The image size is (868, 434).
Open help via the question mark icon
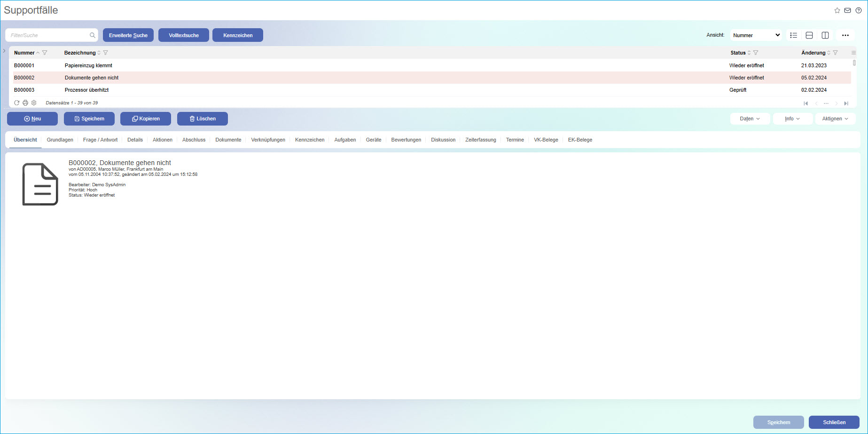click(859, 10)
